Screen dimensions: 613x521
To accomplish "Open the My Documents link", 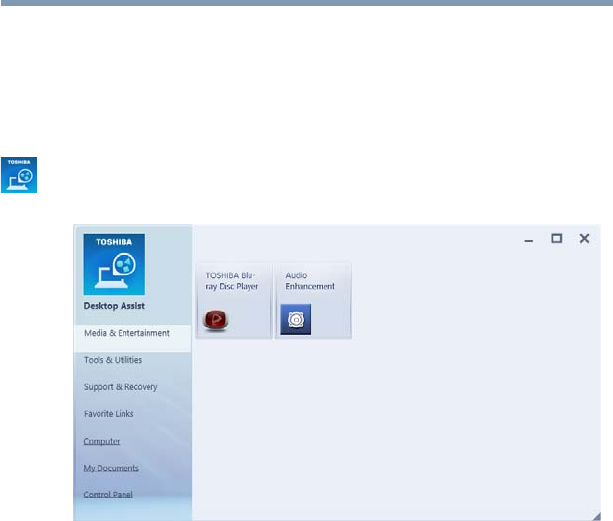I will tap(111, 468).
